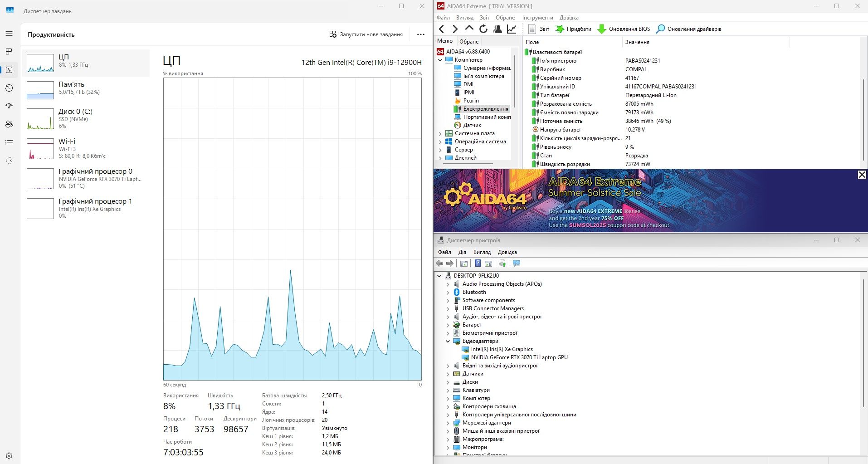The width and height of the screenshot is (868, 464).
Task: Select Графічний процесор 1 Intel Iris item
Action: [x=86, y=208]
